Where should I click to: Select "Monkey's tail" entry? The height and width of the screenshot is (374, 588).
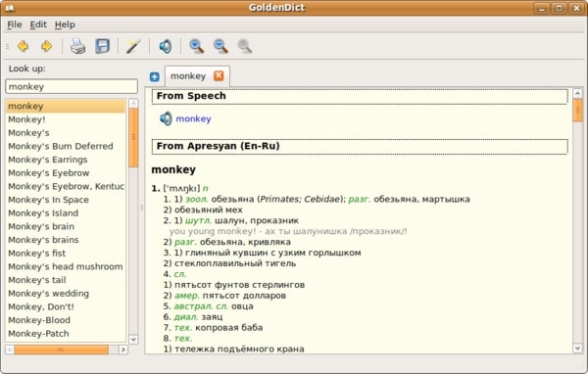click(x=66, y=280)
